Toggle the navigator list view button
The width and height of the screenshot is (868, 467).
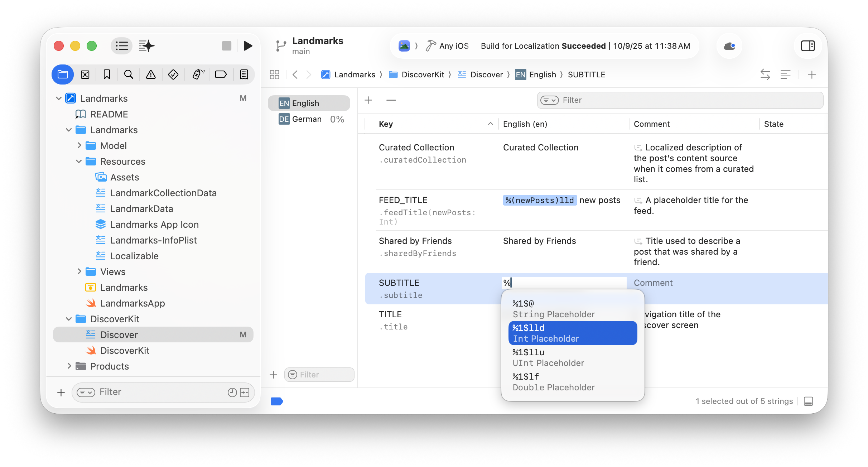pos(122,46)
